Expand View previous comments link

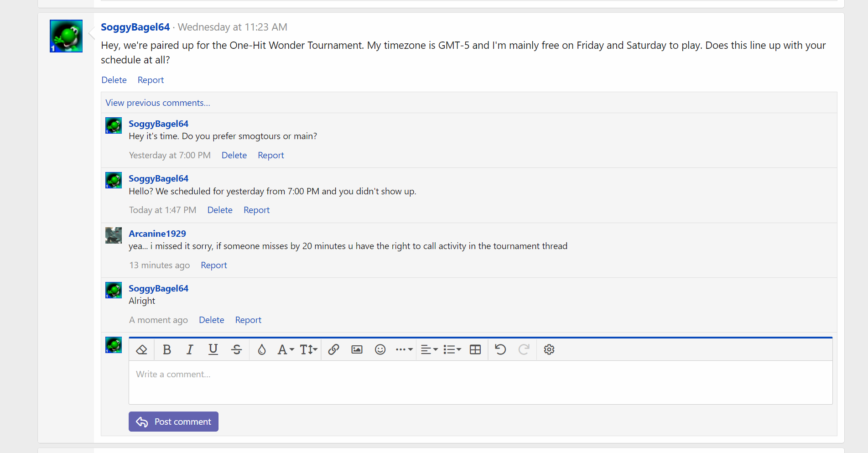click(x=158, y=103)
